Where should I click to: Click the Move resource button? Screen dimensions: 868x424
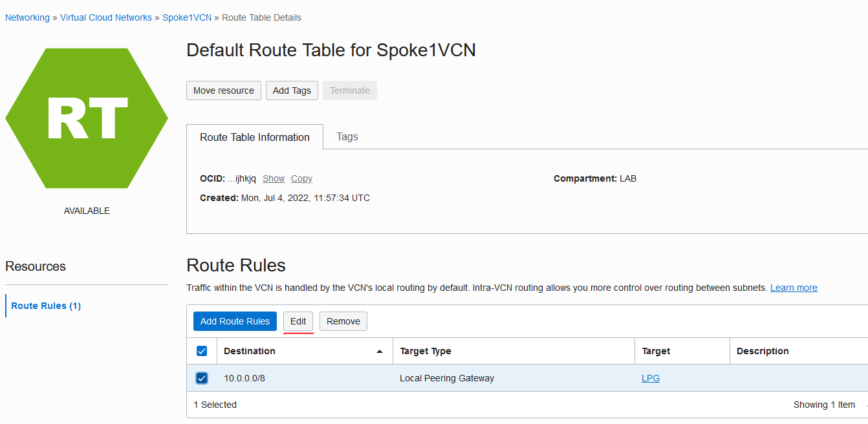224,90
